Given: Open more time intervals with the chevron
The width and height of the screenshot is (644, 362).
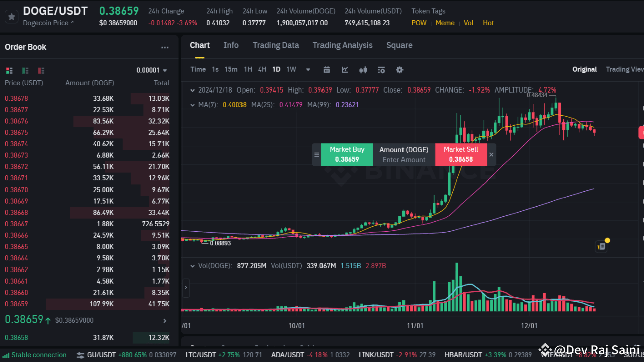Looking at the screenshot, I should pos(307,70).
